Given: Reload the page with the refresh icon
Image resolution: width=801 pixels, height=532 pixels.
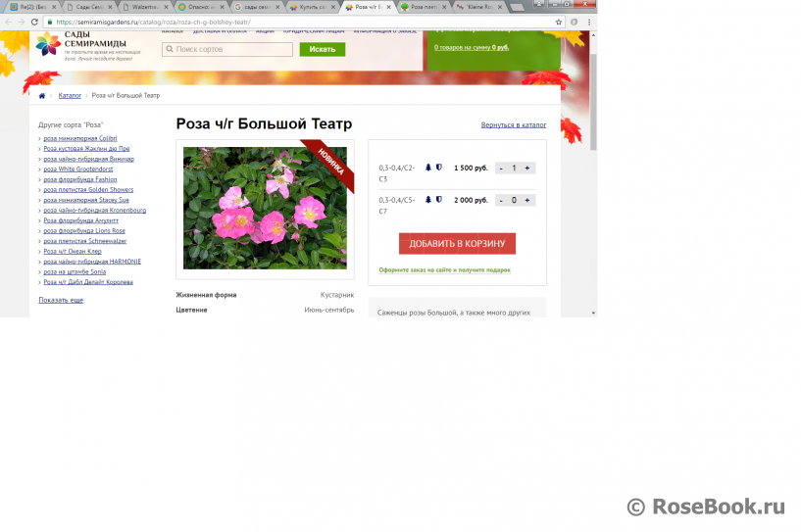Looking at the screenshot, I should 34,22.
